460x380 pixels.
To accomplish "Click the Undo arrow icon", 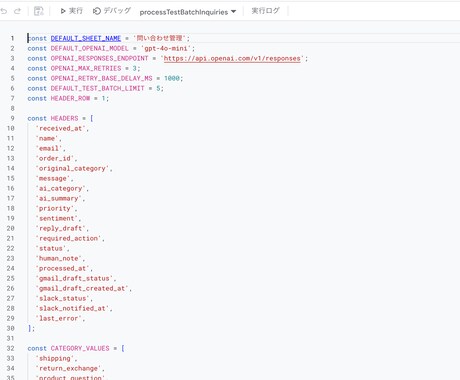I will pyautogui.click(x=4, y=11).
